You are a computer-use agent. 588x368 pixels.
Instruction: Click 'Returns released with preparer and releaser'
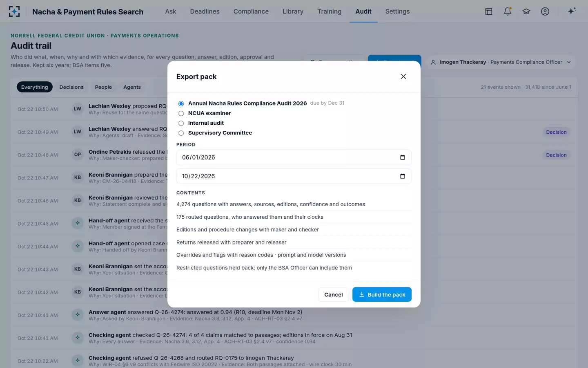click(231, 242)
